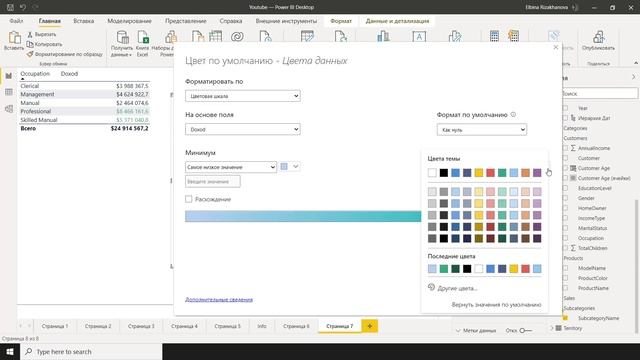The width and height of the screenshot is (640, 360).
Task: Open Get Data (Получить данные) icon
Action: [x=122, y=37]
